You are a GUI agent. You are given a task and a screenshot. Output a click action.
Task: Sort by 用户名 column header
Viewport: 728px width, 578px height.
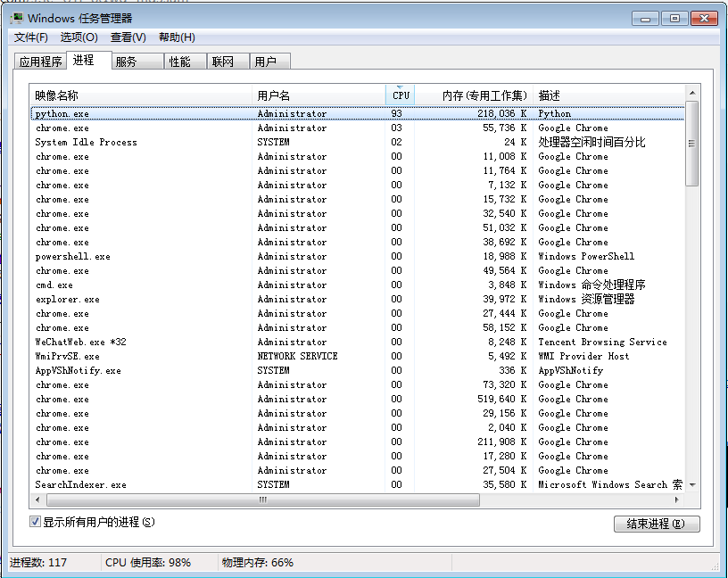coord(319,95)
